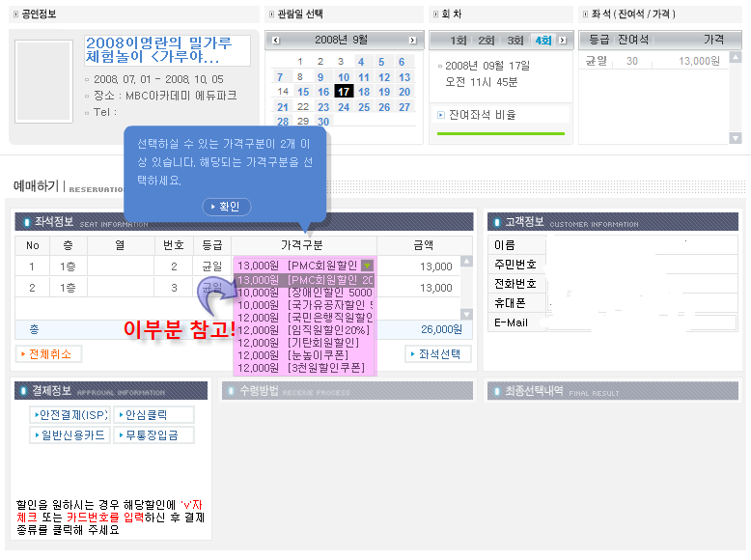This screenshot has height=560, width=751.
Task: Click the E-Mail input field
Action: click(x=641, y=322)
